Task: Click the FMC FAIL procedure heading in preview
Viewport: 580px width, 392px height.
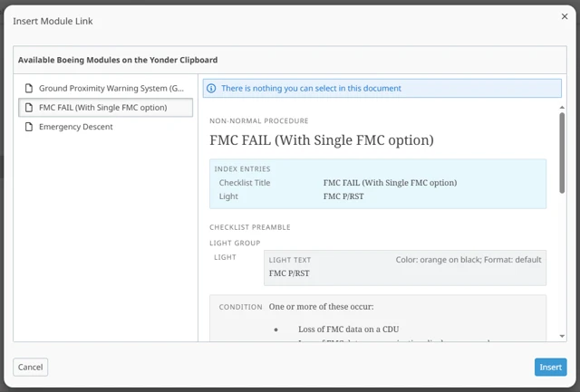Action: click(322, 140)
